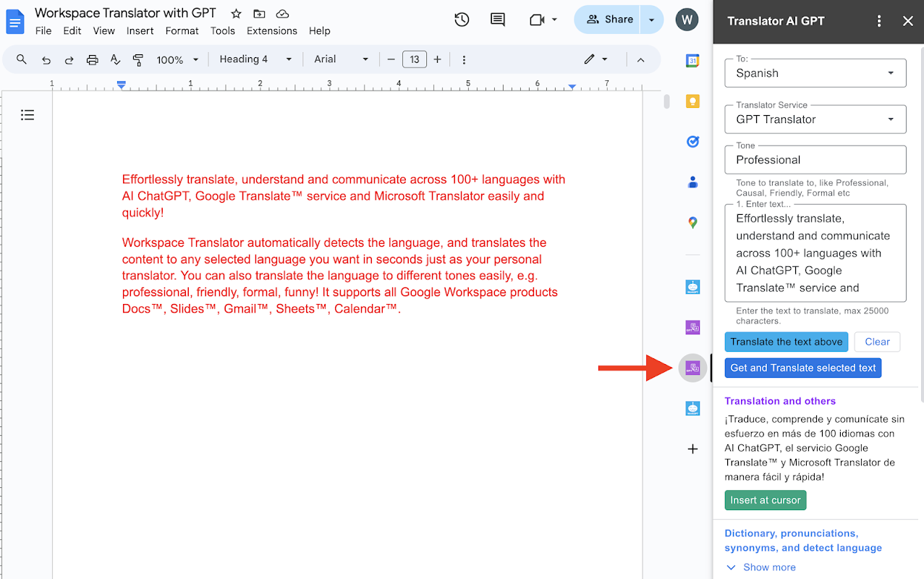Image resolution: width=924 pixels, height=579 pixels.
Task: Open Google Keep side panel
Action: (x=692, y=101)
